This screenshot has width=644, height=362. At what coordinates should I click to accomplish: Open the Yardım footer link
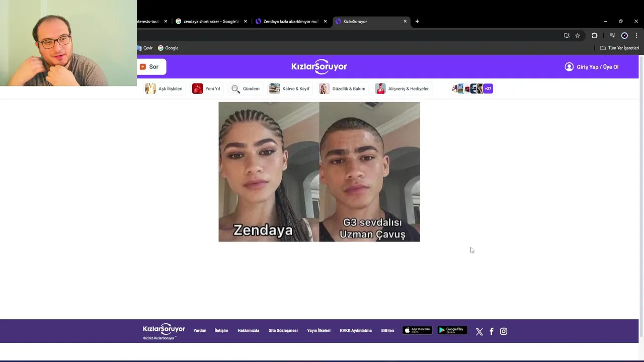[x=200, y=331]
